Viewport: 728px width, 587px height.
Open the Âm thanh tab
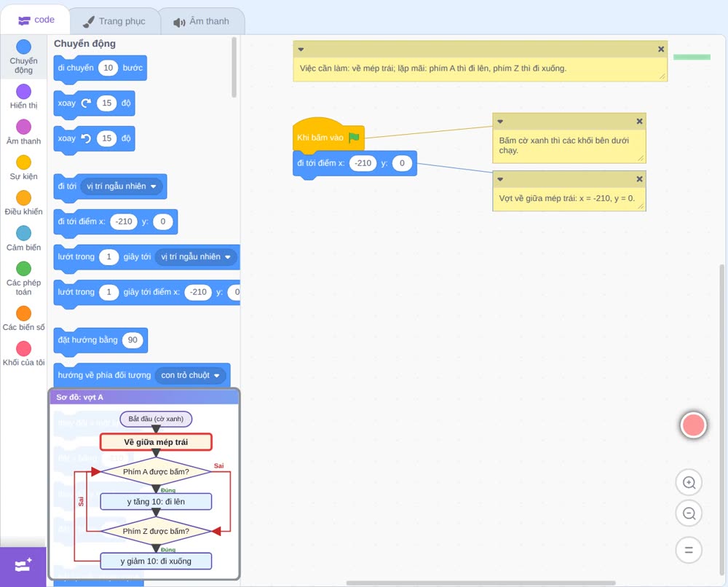[x=202, y=21]
